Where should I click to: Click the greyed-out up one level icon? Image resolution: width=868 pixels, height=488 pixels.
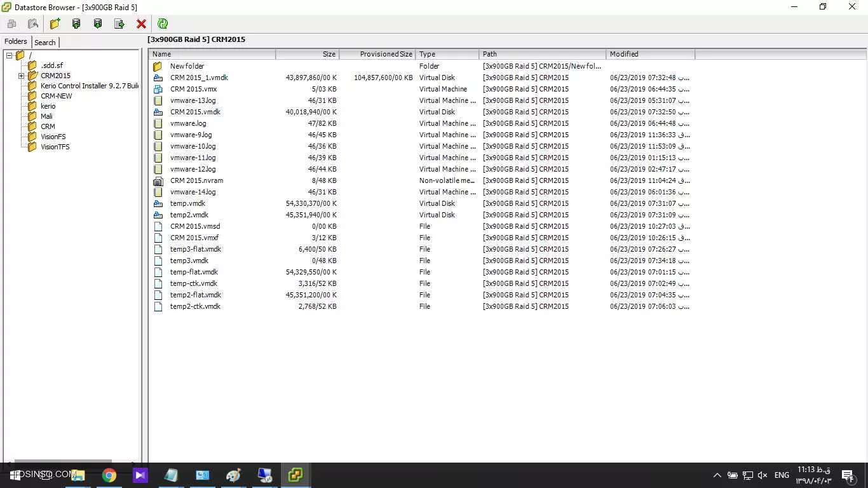(33, 24)
